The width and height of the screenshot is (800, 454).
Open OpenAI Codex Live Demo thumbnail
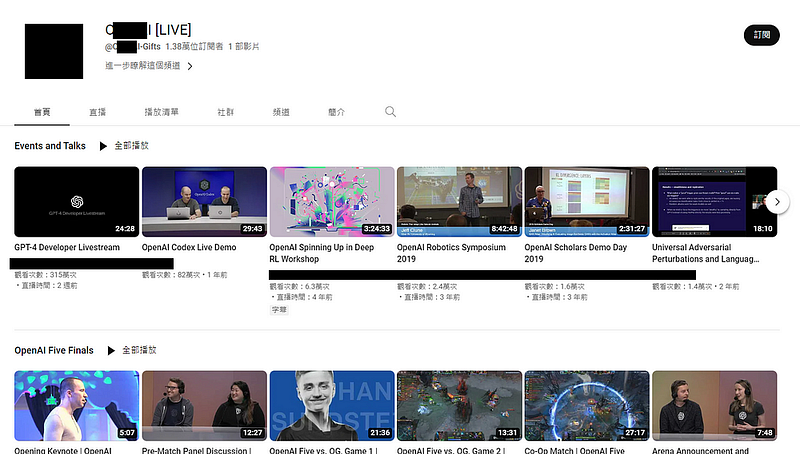pyautogui.click(x=204, y=201)
